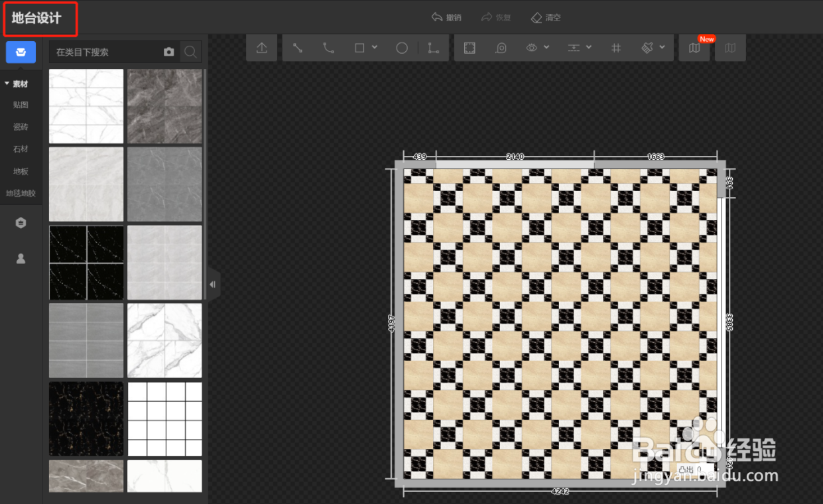The width and height of the screenshot is (823, 504).
Task: Open the rectangle tool dropdown arrow
Action: 375,48
